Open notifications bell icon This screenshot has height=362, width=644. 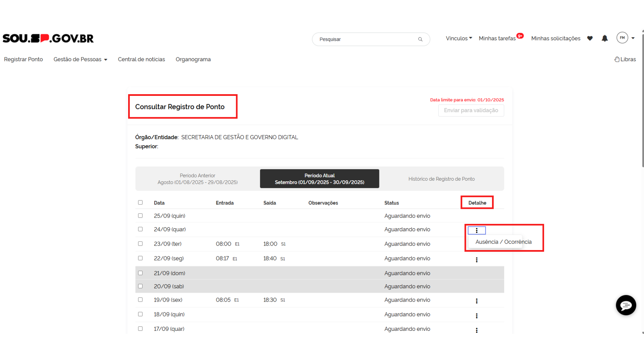[x=605, y=39]
